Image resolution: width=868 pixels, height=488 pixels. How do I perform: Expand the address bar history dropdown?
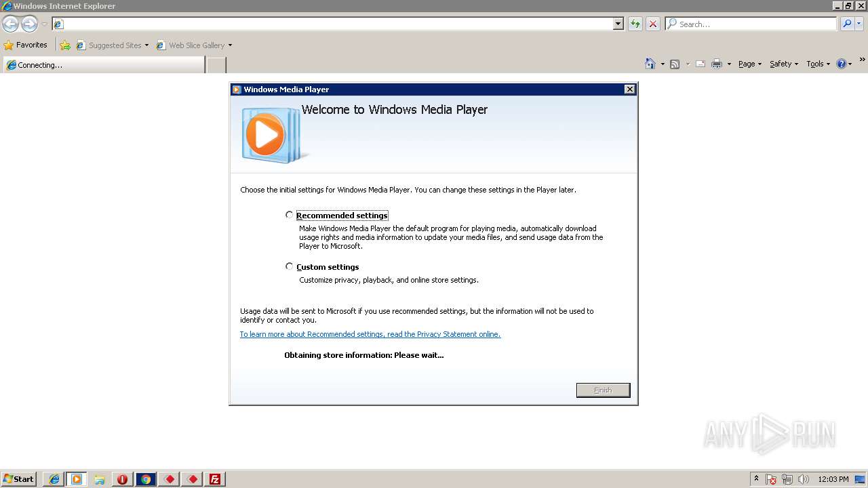tap(618, 24)
